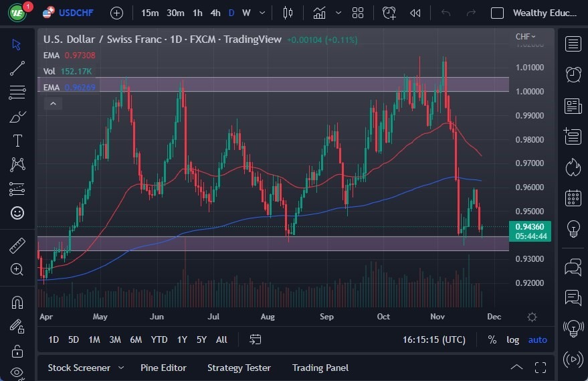Open the Wealthy Educ... layout name
The width and height of the screenshot is (588, 381).
(x=545, y=13)
